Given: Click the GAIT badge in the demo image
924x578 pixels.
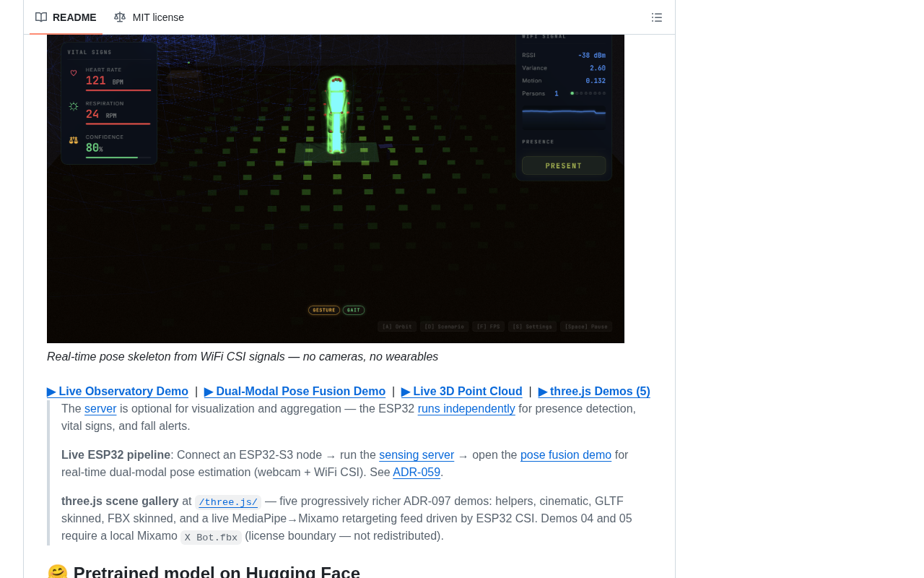Looking at the screenshot, I should (354, 310).
